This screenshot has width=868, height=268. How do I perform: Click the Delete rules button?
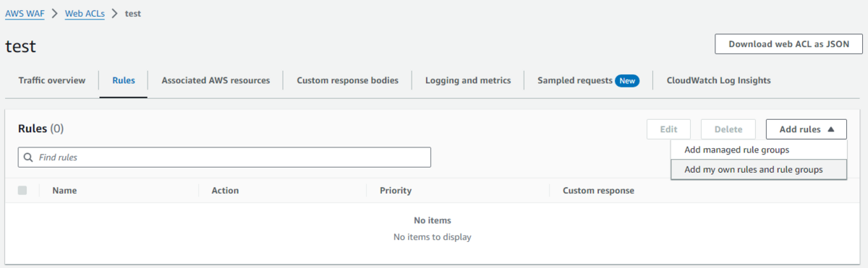(x=728, y=129)
